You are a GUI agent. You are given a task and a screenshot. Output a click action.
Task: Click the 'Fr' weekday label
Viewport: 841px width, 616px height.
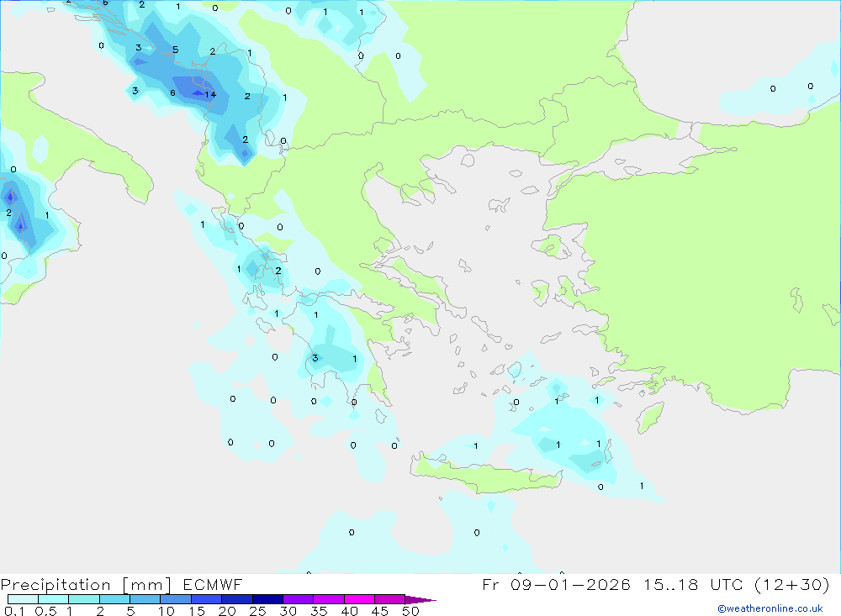pyautogui.click(x=491, y=584)
